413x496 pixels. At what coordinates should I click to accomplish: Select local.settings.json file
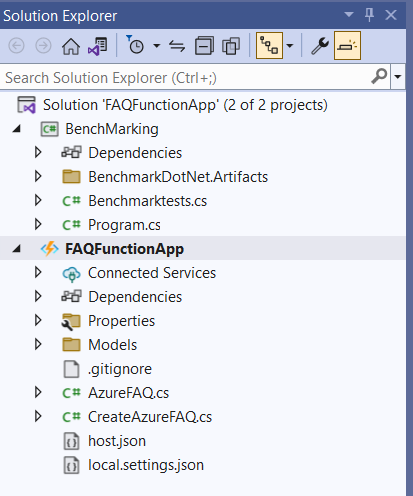(146, 465)
